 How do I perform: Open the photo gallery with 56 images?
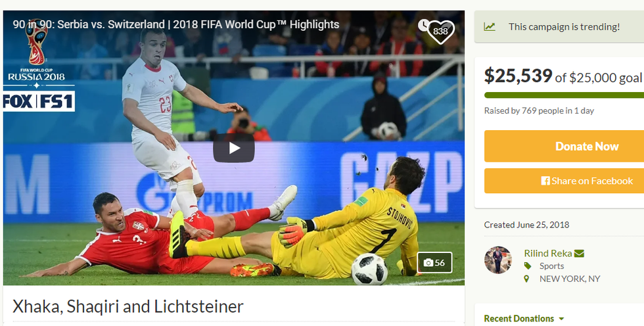coord(434,262)
